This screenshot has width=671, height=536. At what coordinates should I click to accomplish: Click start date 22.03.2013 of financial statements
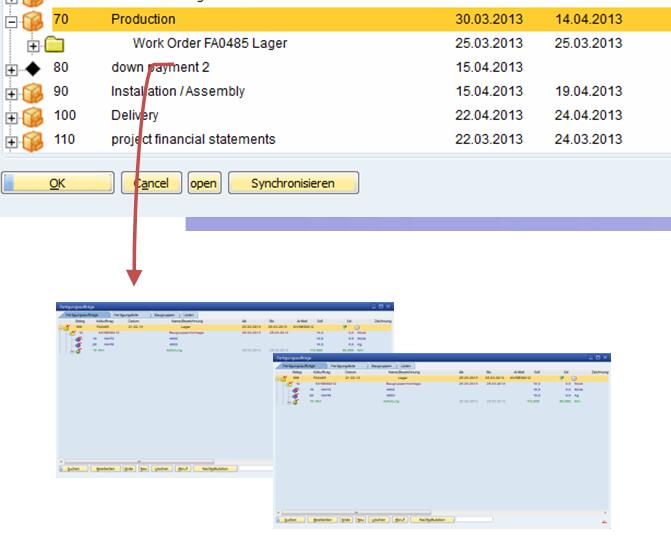[489, 139]
